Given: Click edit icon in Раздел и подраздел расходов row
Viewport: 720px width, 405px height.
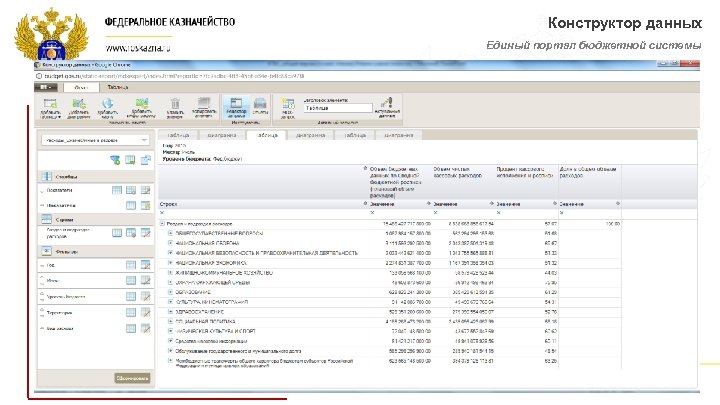Looking at the screenshot, I should point(146,233).
